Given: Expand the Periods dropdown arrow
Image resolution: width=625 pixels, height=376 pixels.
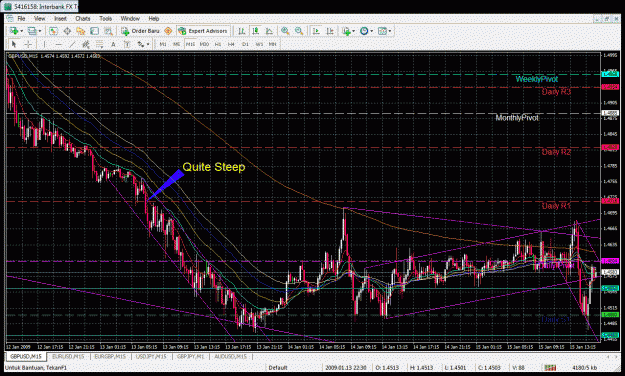Looking at the screenshot, I should (x=371, y=31).
